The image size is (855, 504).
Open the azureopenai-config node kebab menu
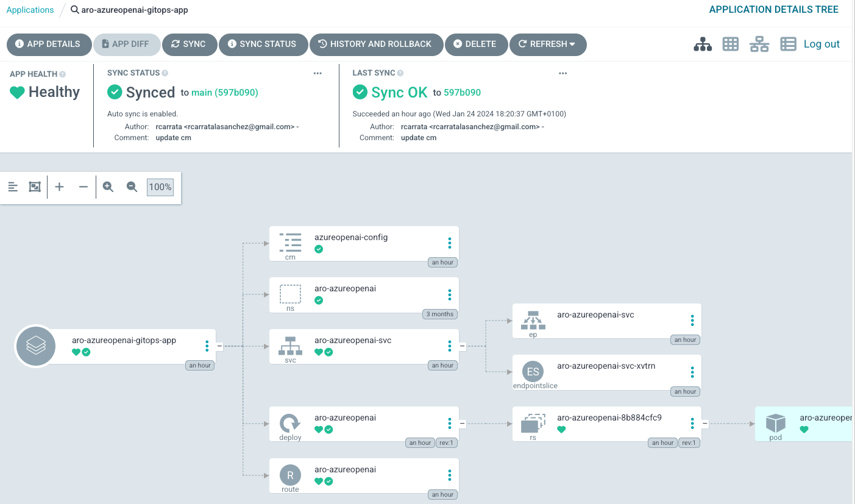(x=450, y=243)
